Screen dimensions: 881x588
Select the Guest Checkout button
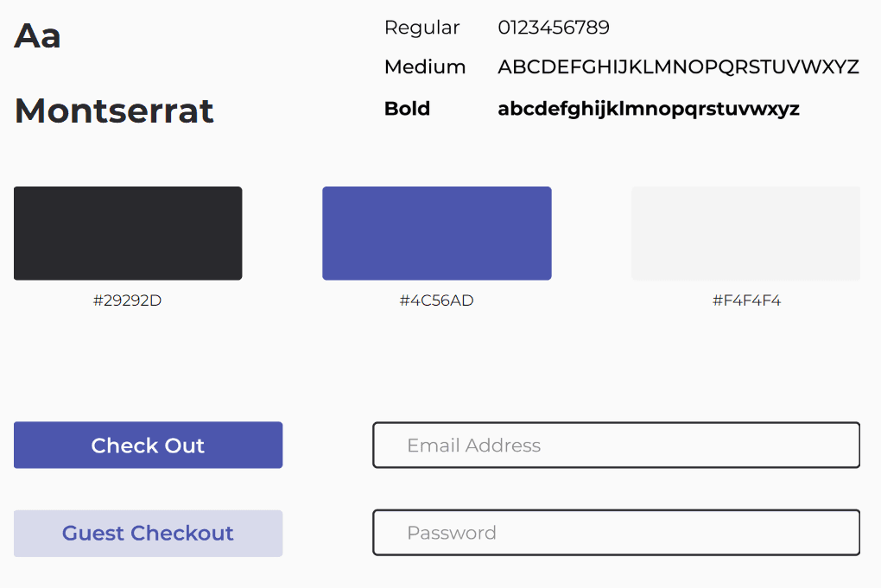click(148, 533)
